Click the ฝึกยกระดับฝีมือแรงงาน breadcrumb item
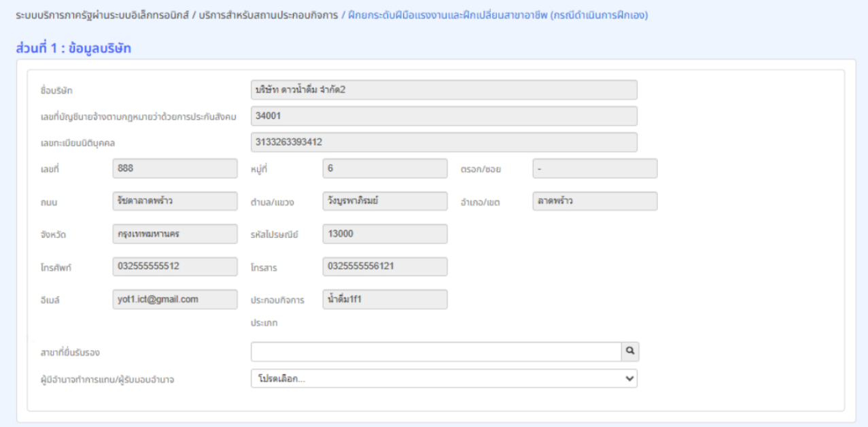Image resolution: width=868 pixels, height=427 pixels. tap(497, 15)
